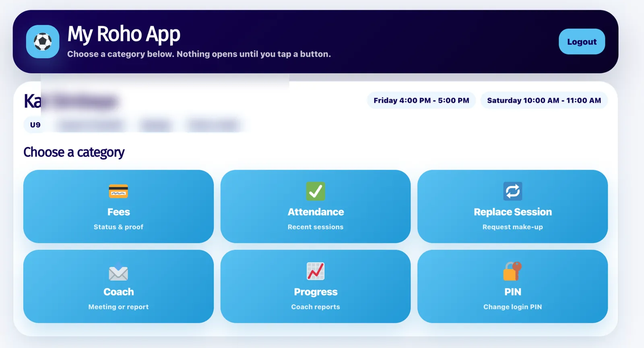Viewport: 644px width, 348px height.
Task: Select the Replace Session title
Action: 513,212
